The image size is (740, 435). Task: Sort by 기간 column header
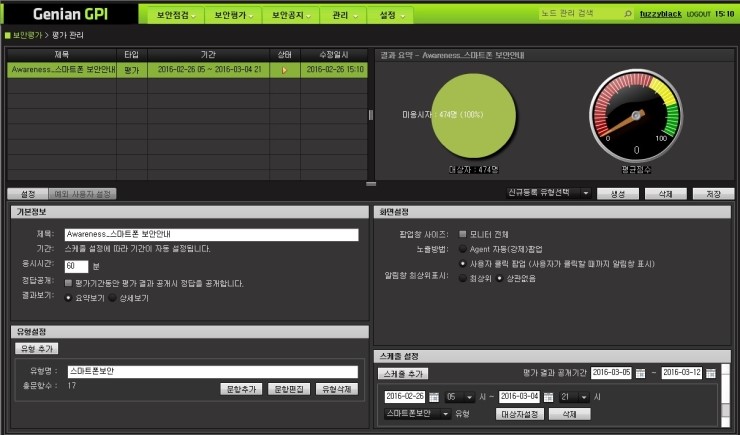pyautogui.click(x=208, y=55)
